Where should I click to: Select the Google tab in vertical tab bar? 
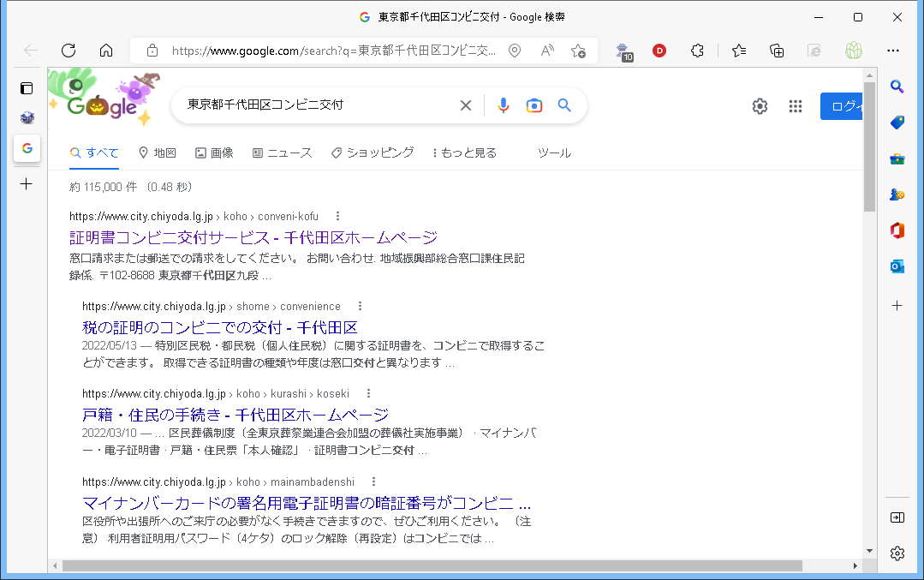[27, 148]
